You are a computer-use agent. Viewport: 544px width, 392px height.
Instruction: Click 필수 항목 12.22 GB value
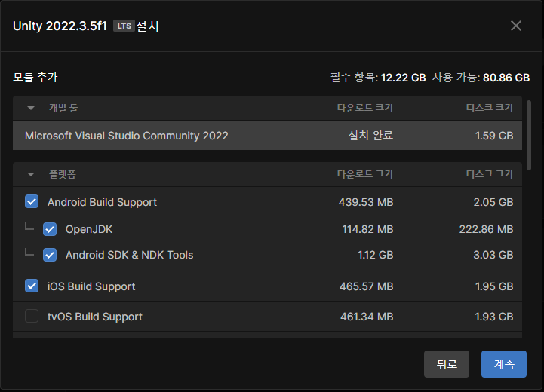point(403,78)
